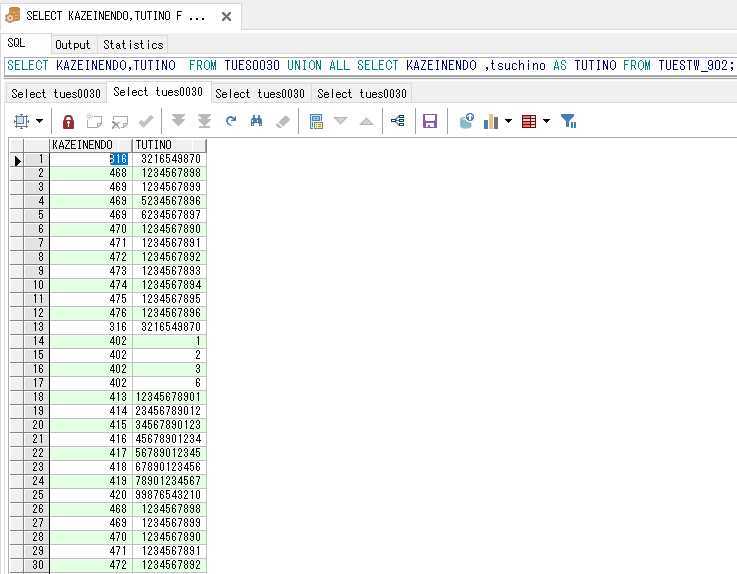This screenshot has height=574, width=737.
Task: Click the blue filter funnel icon
Action: click(x=568, y=121)
